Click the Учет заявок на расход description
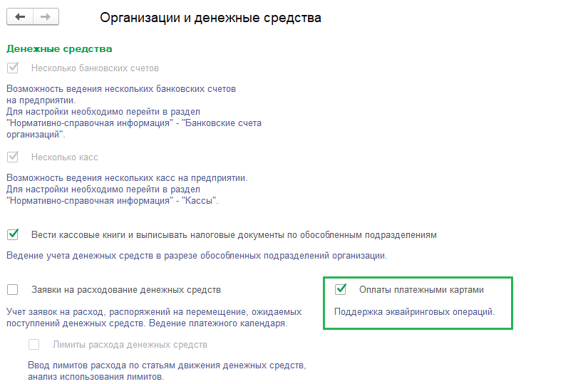The height and width of the screenshot is (384, 588). tap(154, 317)
